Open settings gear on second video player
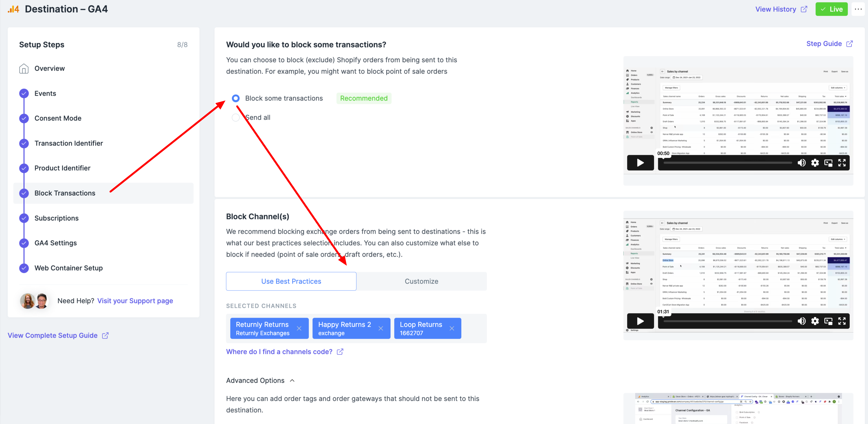The image size is (868, 424). coord(815,321)
